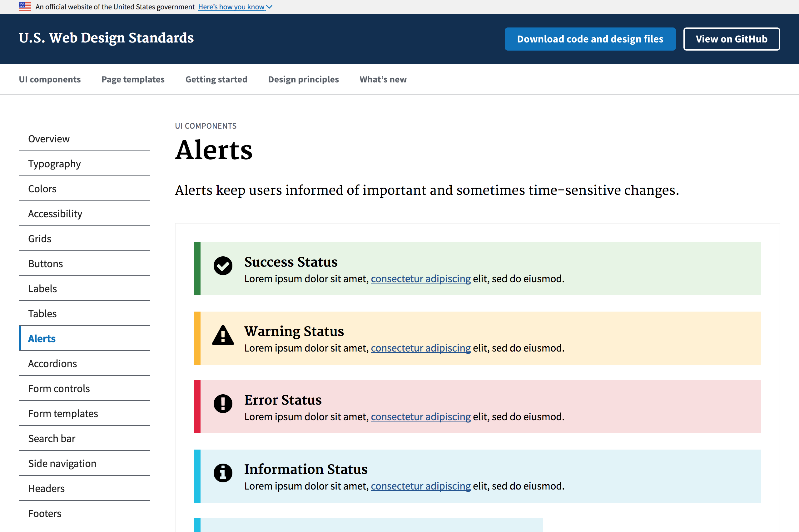Image resolution: width=799 pixels, height=532 pixels.
Task: Click the Success Status checkmark icon
Action: click(x=223, y=265)
